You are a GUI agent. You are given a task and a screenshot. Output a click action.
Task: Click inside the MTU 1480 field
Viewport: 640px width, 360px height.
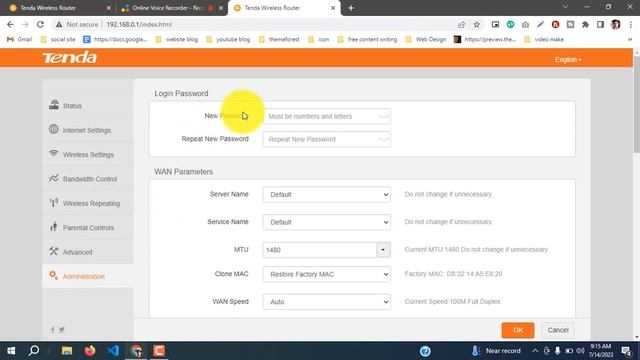click(320, 250)
